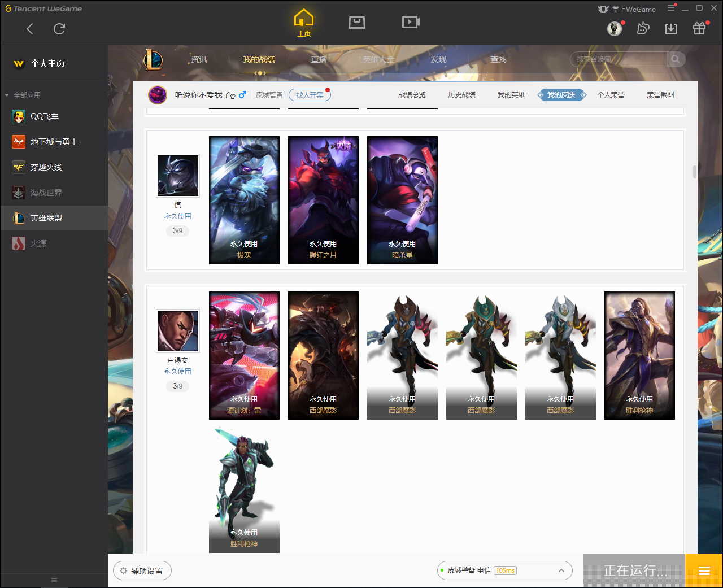Refresh the page with the reload icon
723x588 pixels.
59,29
